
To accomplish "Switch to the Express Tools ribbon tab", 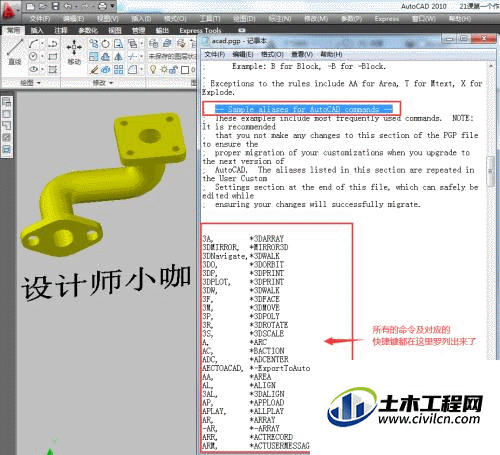I will pos(200,31).
